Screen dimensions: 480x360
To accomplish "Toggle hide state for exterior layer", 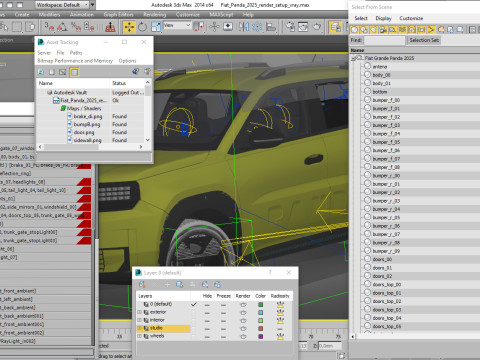I will click(x=207, y=312).
